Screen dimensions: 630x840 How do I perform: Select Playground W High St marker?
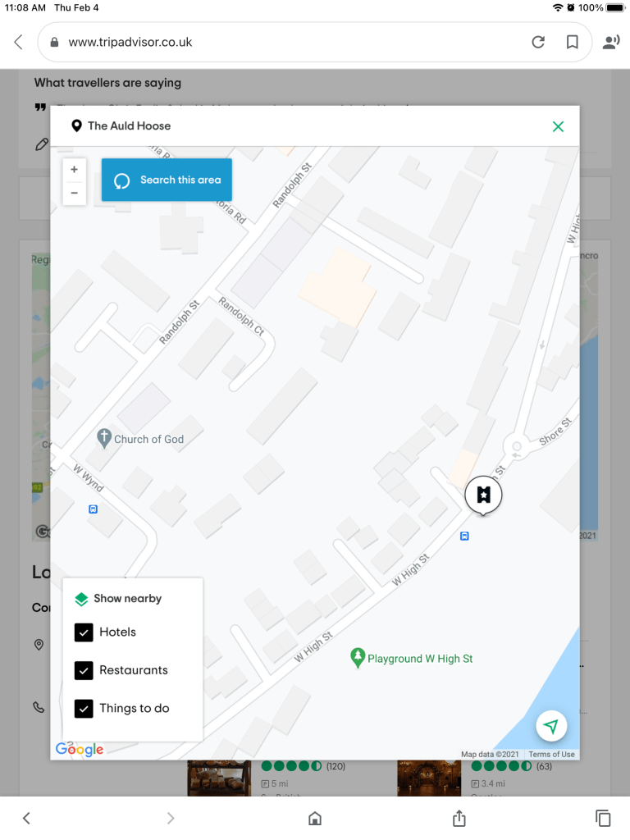pyautogui.click(x=357, y=658)
